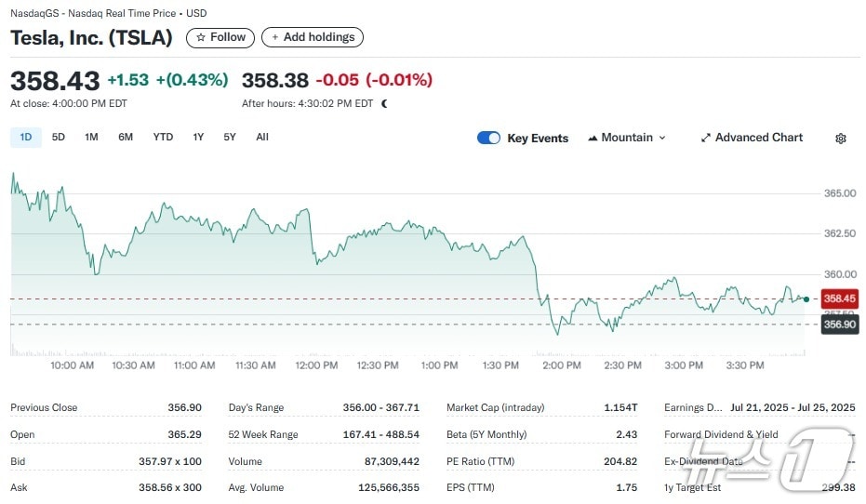
Task: Click the 356.90 previous close tag
Action: coord(839,325)
